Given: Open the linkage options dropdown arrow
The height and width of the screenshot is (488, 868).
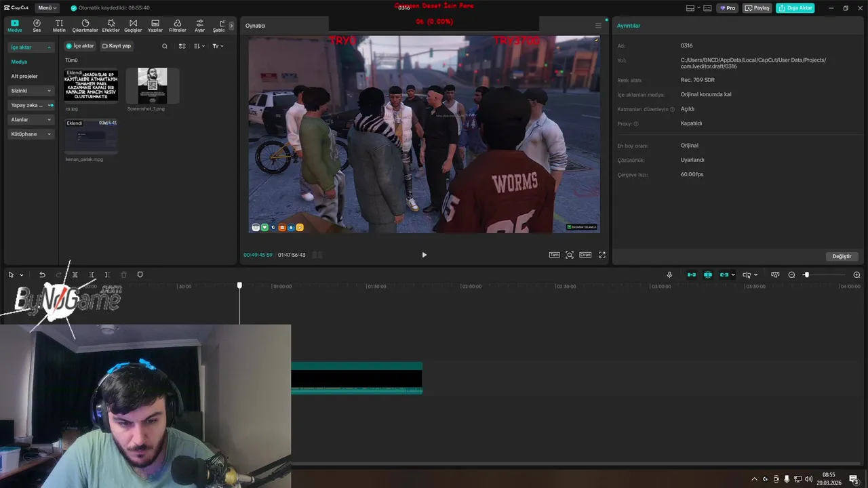Looking at the screenshot, I should tap(733, 275).
